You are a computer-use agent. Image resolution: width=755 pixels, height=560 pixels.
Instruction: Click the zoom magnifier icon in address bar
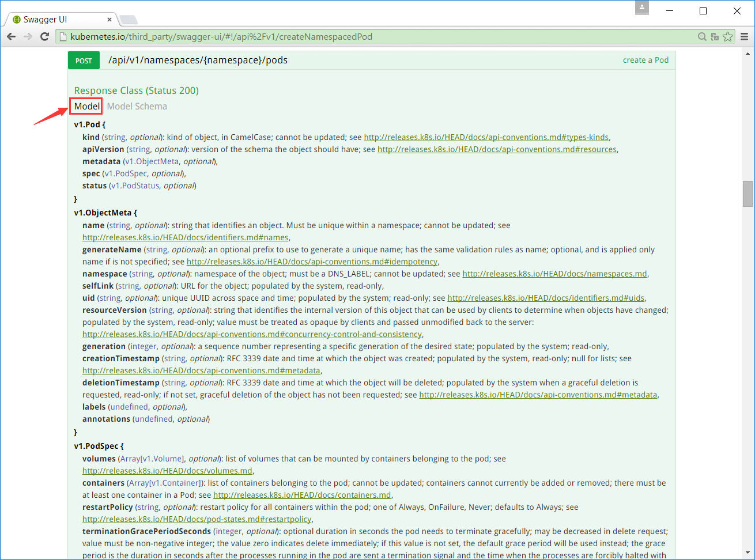click(x=702, y=36)
